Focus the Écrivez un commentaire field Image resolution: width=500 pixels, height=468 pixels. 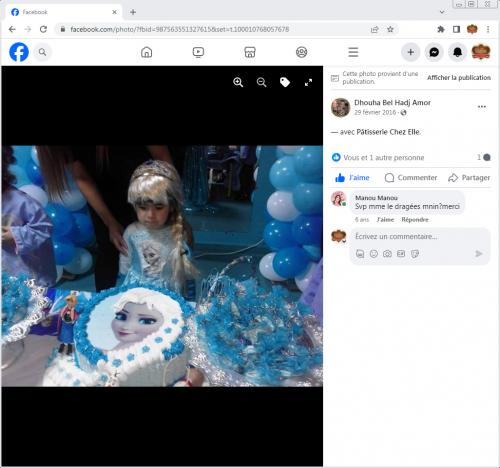coord(420,237)
